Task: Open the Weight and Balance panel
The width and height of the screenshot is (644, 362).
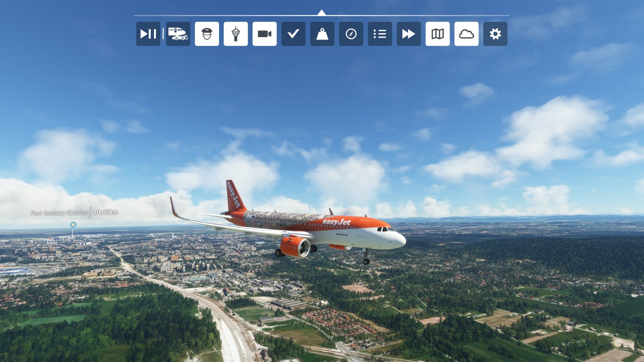Action: pos(322,34)
